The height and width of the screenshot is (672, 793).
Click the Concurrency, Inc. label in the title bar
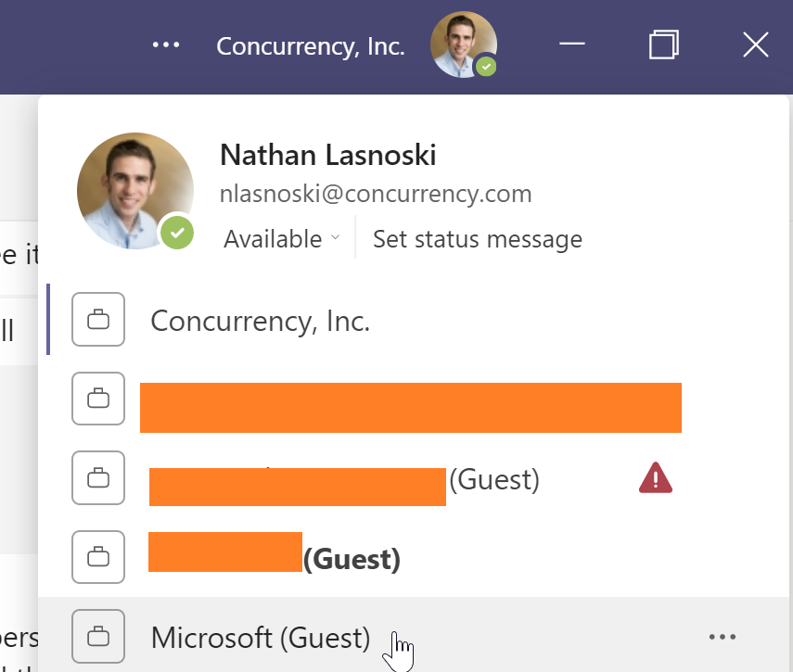[311, 46]
